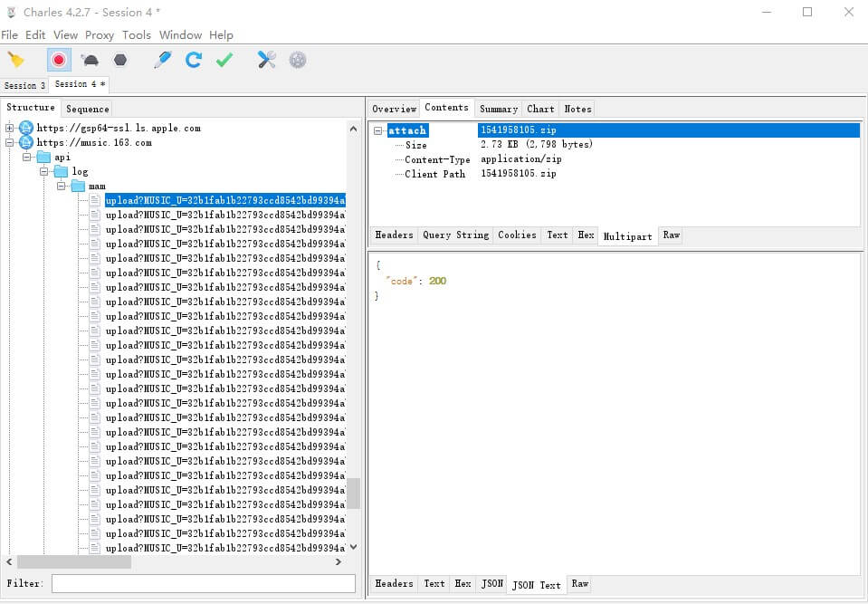Open the Tools wrench icon
The height and width of the screenshot is (604, 868).
(x=267, y=60)
